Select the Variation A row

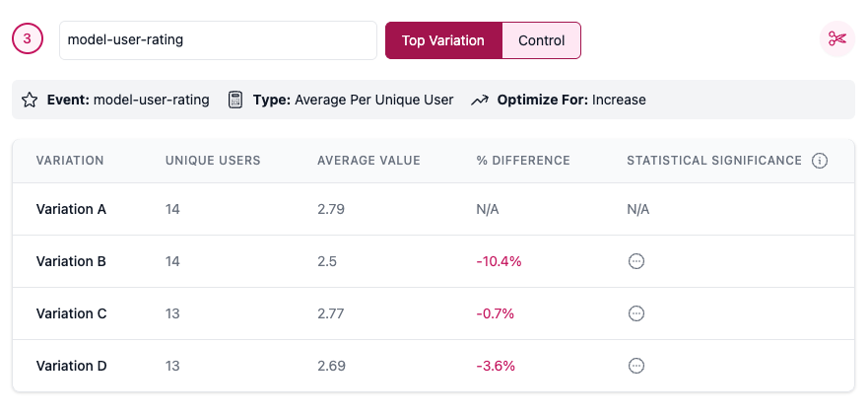click(71, 209)
